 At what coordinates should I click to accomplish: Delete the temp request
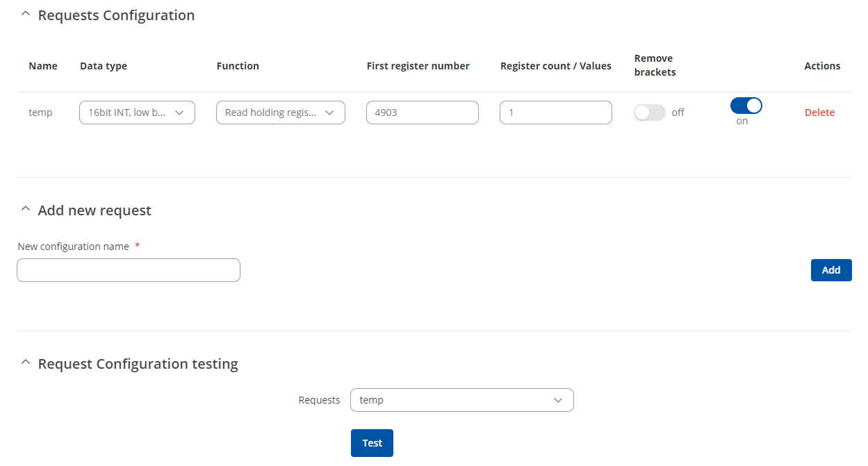(820, 113)
